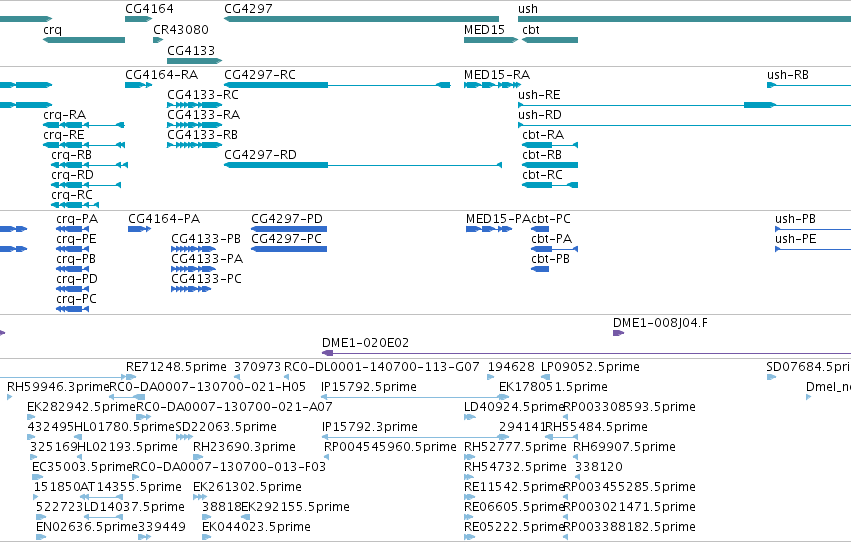This screenshot has height=542, width=851.
Task: Select protein crq-PE
Action: click(x=73, y=249)
